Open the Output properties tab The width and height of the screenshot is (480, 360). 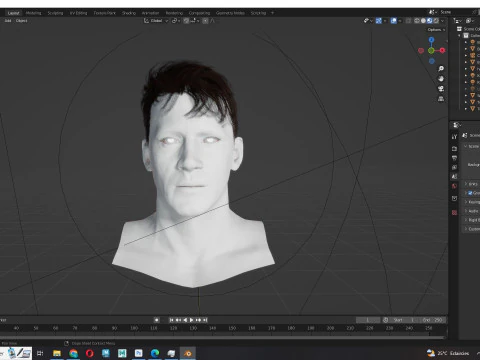[x=454, y=158]
